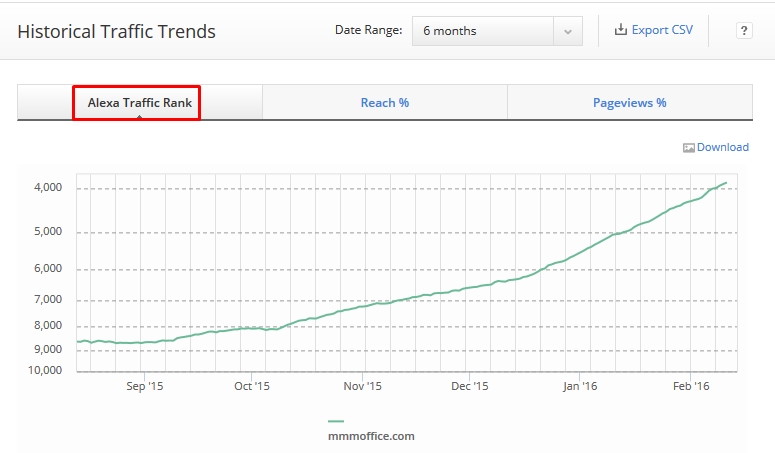775x453 pixels.
Task: Click the Dec '15 axis label
Action: coord(470,386)
